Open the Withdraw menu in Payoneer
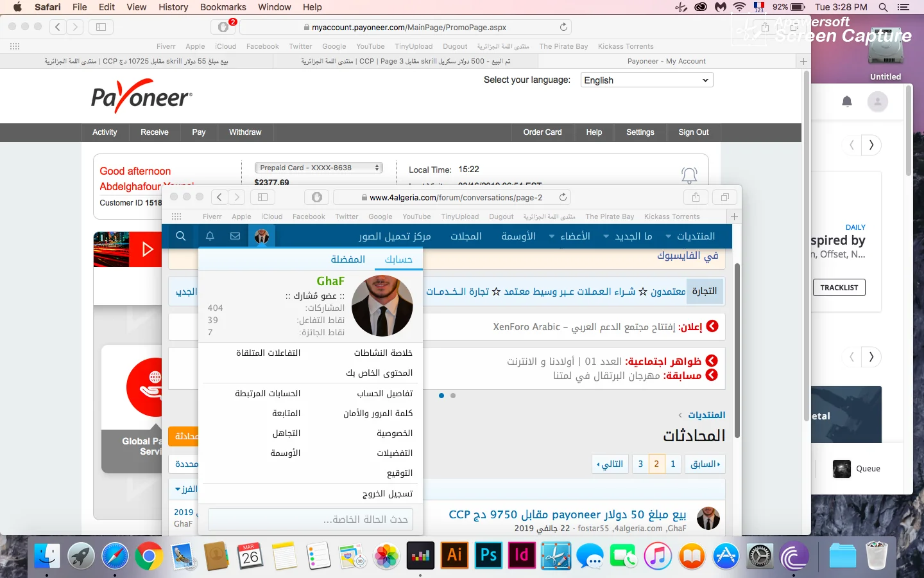924x578 pixels. (245, 132)
